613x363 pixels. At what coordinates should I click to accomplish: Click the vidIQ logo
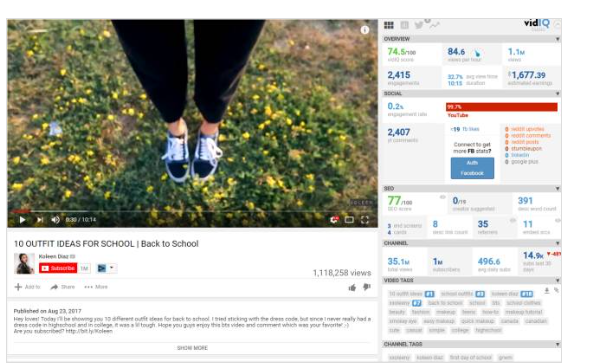click(x=537, y=23)
